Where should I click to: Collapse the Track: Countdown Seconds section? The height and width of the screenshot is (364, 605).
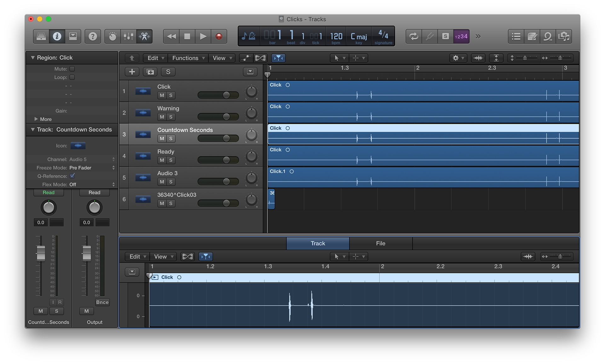32,130
